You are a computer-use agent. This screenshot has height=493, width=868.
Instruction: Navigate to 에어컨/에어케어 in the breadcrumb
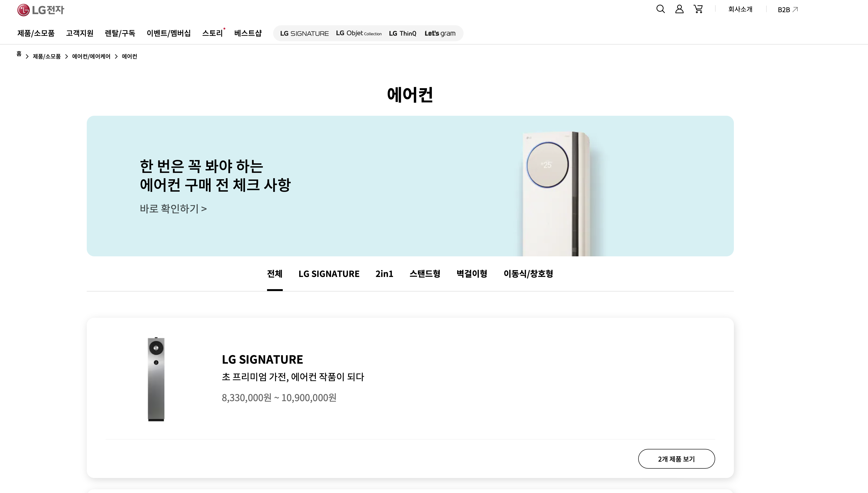point(91,56)
